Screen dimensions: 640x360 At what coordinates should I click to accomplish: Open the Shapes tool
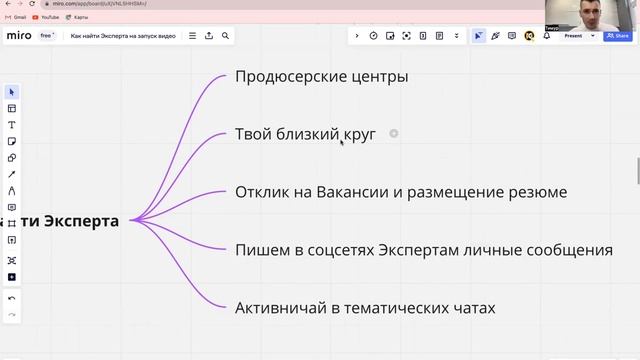(x=11, y=158)
